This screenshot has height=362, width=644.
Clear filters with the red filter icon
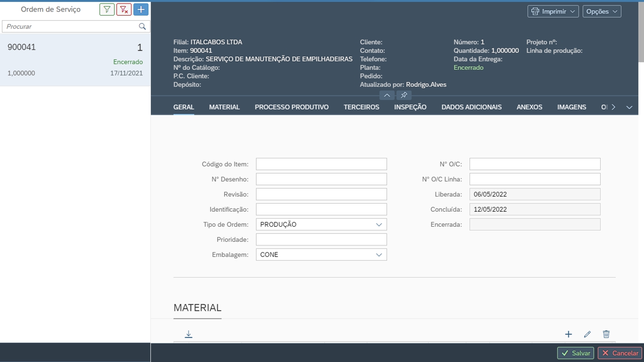click(x=124, y=10)
